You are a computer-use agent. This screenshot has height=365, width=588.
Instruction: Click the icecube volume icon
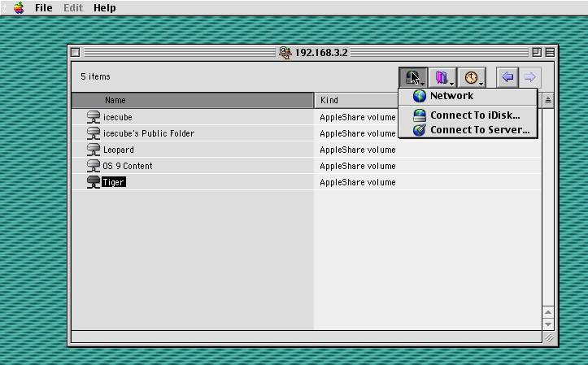pos(94,117)
